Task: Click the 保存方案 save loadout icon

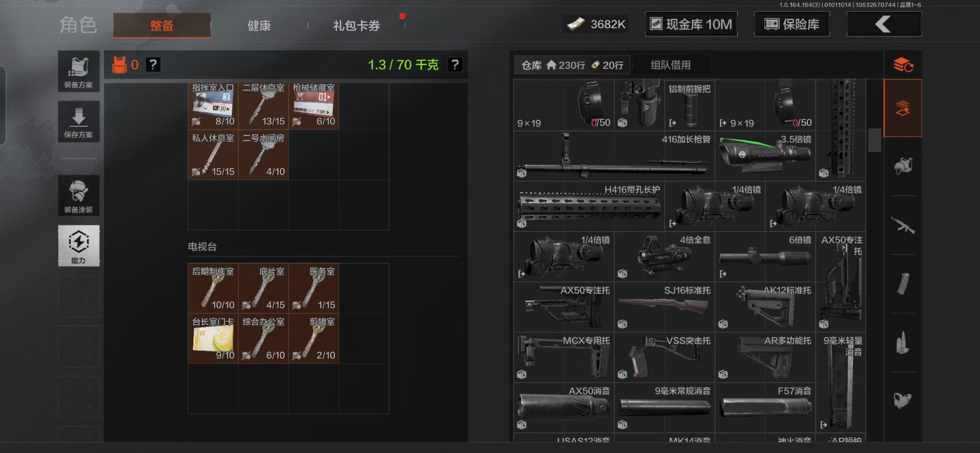Action: pyautogui.click(x=79, y=122)
